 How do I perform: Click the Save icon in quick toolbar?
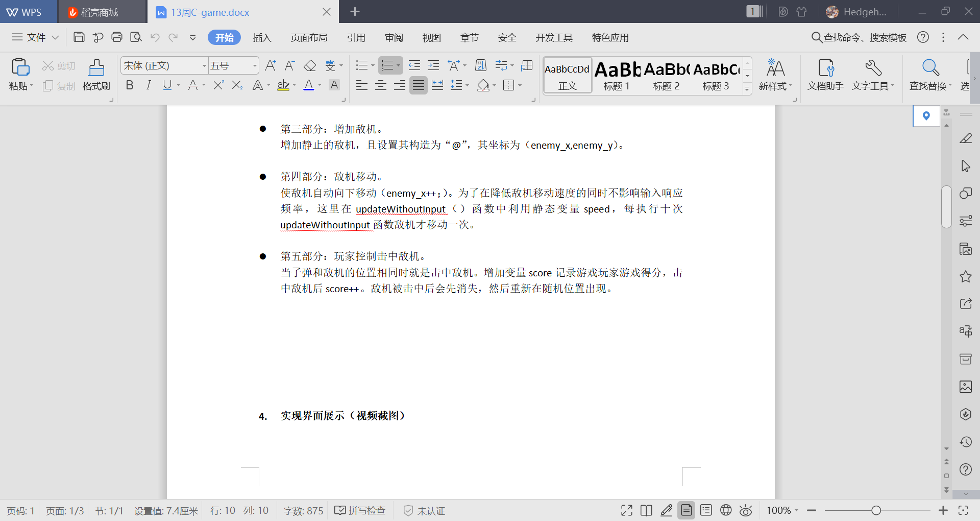[x=79, y=37]
